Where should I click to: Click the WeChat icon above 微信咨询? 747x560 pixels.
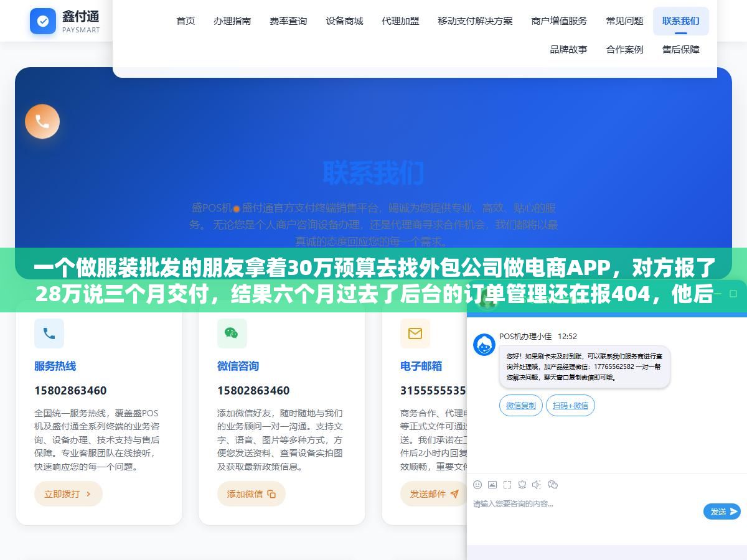coord(232,334)
